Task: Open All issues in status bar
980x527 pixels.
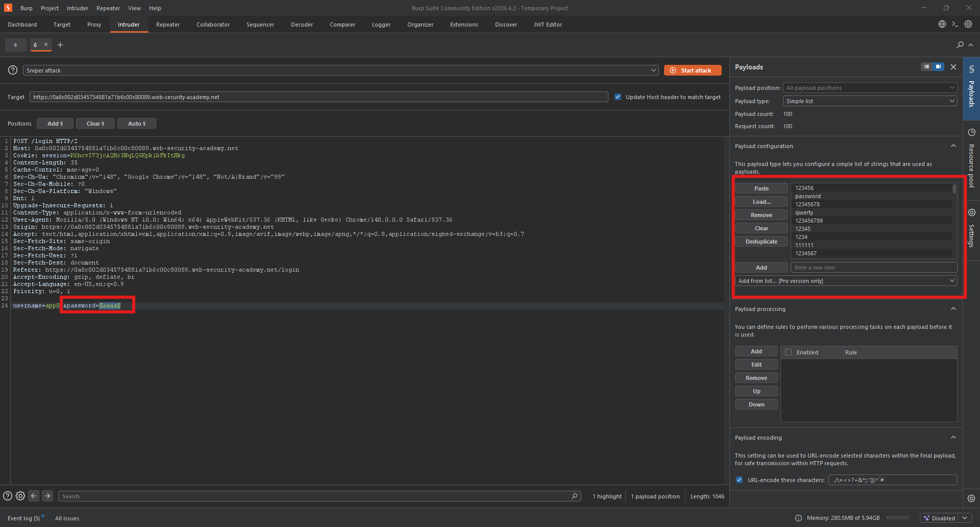Action: tap(67, 518)
